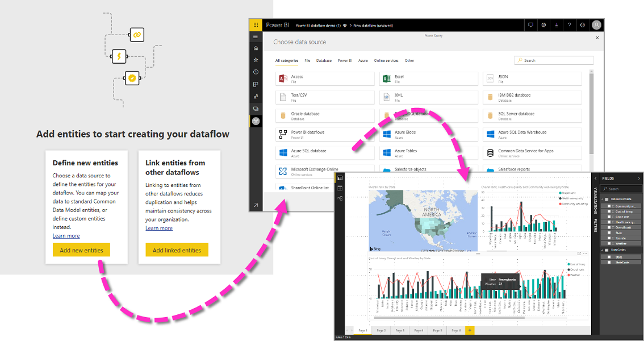The height and width of the screenshot is (341, 644).
Task: Open the help question mark icon
Action: coord(569,25)
